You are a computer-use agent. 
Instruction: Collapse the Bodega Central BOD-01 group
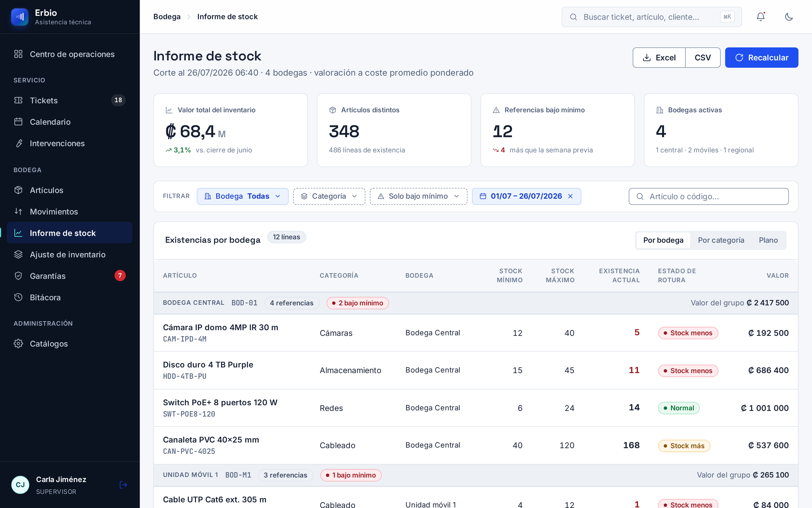476,303
